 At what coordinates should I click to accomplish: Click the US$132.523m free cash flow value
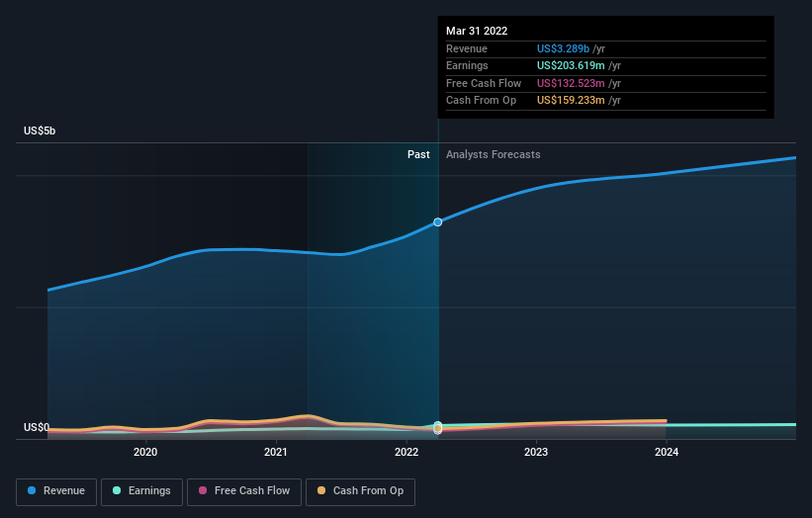[x=571, y=83]
